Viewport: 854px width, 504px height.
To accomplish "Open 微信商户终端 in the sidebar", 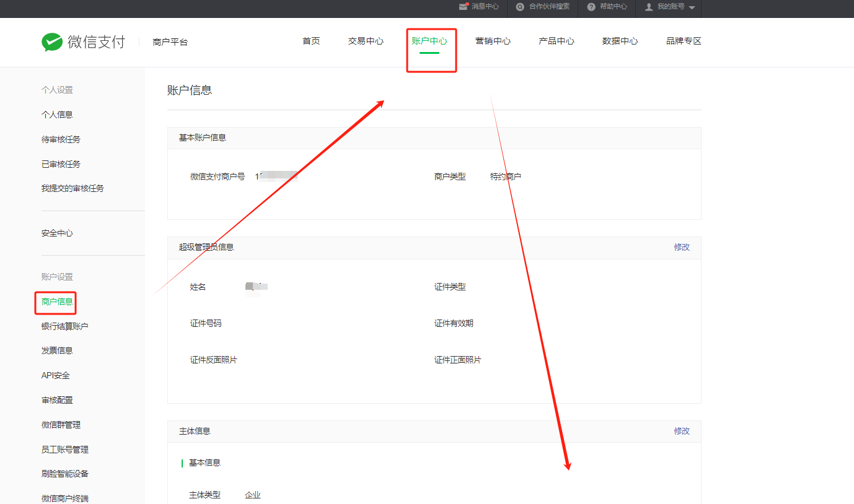I will (65, 498).
